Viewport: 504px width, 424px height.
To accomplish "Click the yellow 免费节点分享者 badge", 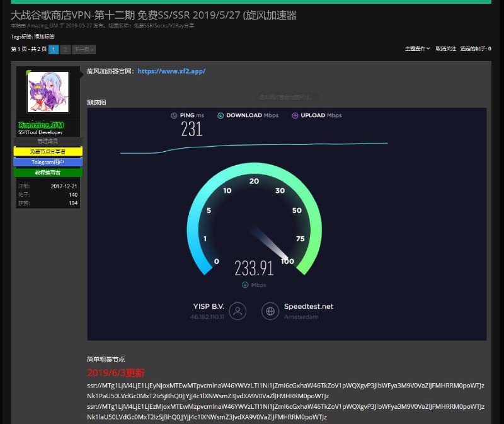I will (48, 151).
